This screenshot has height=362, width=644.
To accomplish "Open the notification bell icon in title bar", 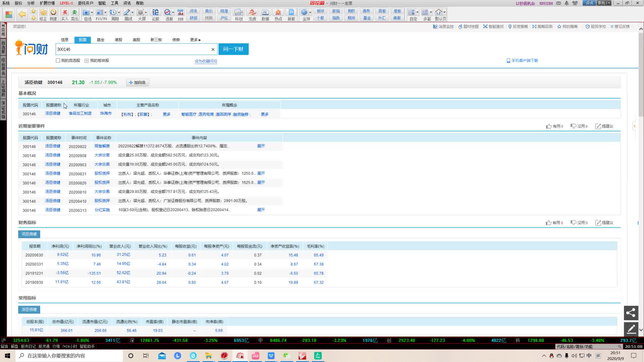I will pos(567,3).
